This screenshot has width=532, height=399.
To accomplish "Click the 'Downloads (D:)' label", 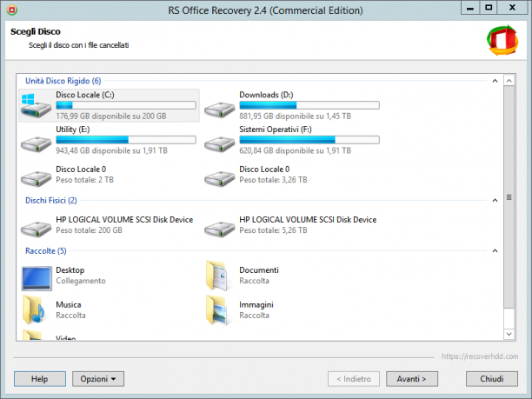I will tap(266, 95).
